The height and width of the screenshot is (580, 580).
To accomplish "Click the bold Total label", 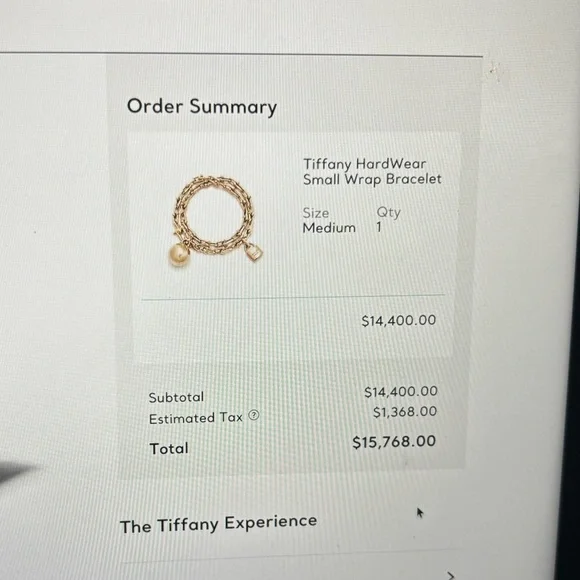I will tap(169, 448).
